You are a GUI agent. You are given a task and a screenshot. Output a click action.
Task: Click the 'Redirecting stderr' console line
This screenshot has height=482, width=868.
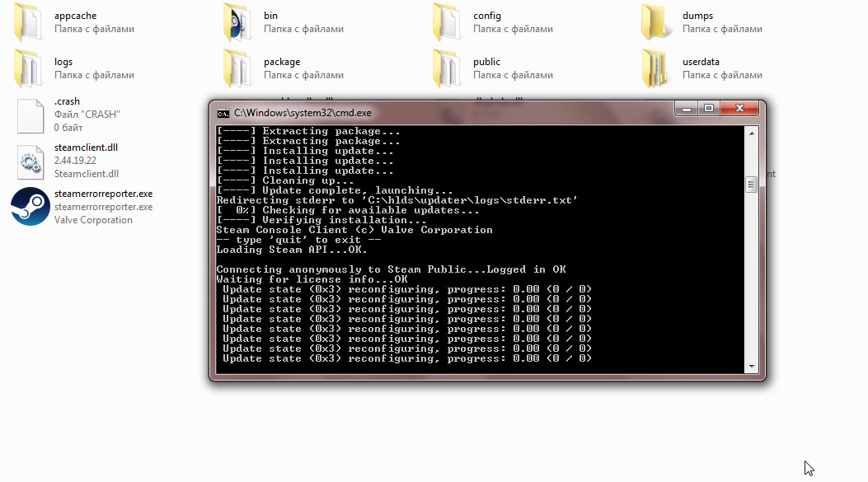pyautogui.click(x=397, y=200)
